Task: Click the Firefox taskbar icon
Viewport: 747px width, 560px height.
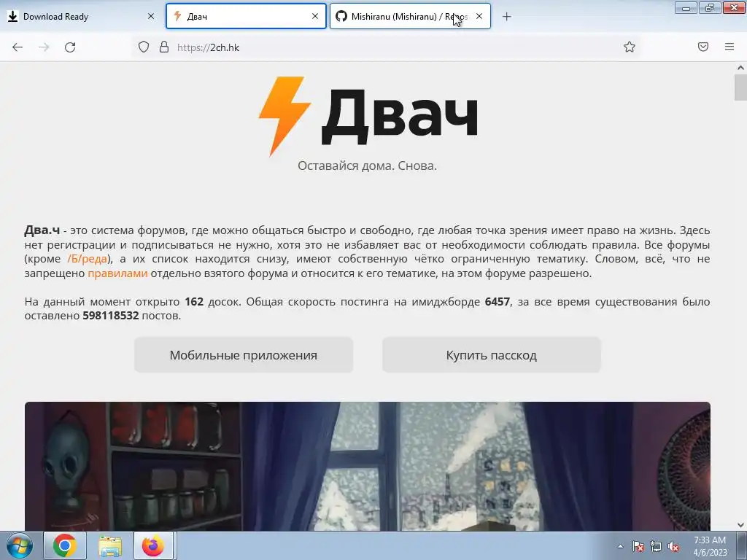Action: (153, 545)
